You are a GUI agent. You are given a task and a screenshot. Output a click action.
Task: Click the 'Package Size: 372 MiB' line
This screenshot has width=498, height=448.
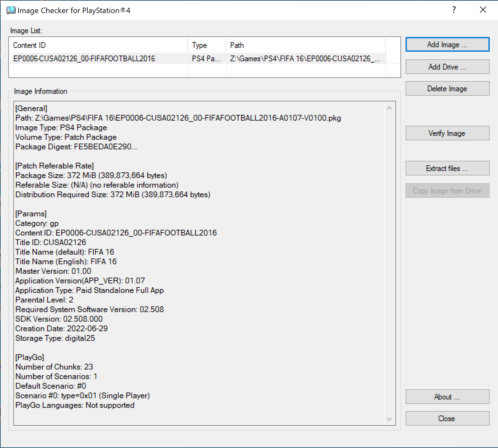coord(91,175)
